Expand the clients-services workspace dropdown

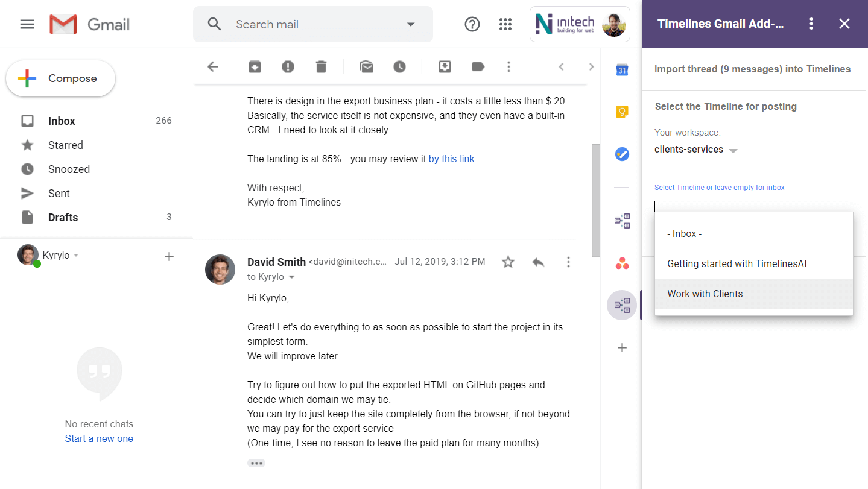tap(733, 150)
